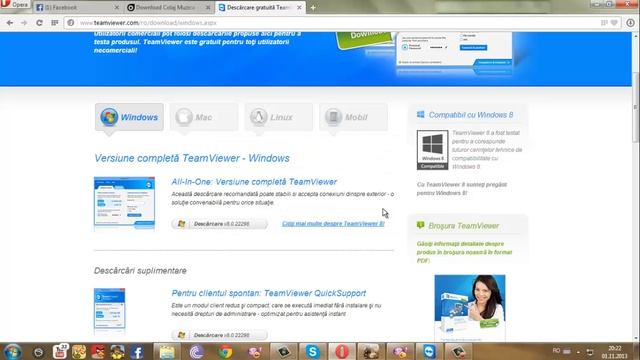
Task: Close the Download Colaj Muzica tab
Action: [208, 7]
